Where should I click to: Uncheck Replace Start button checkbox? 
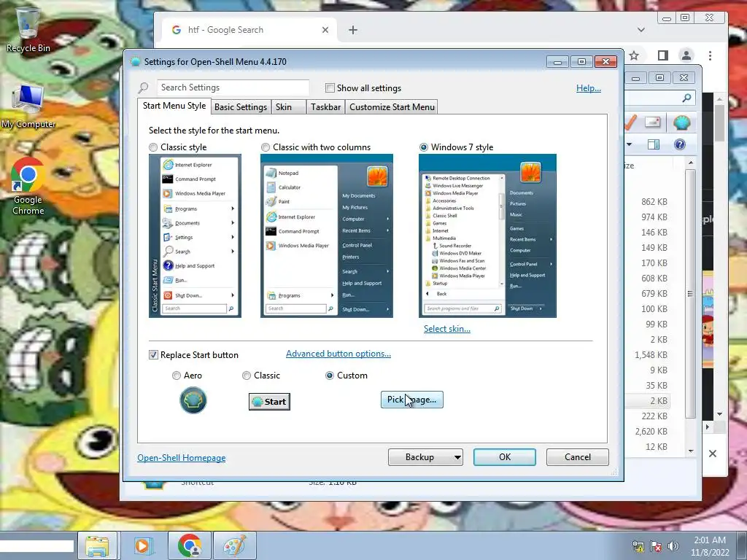[x=153, y=355]
